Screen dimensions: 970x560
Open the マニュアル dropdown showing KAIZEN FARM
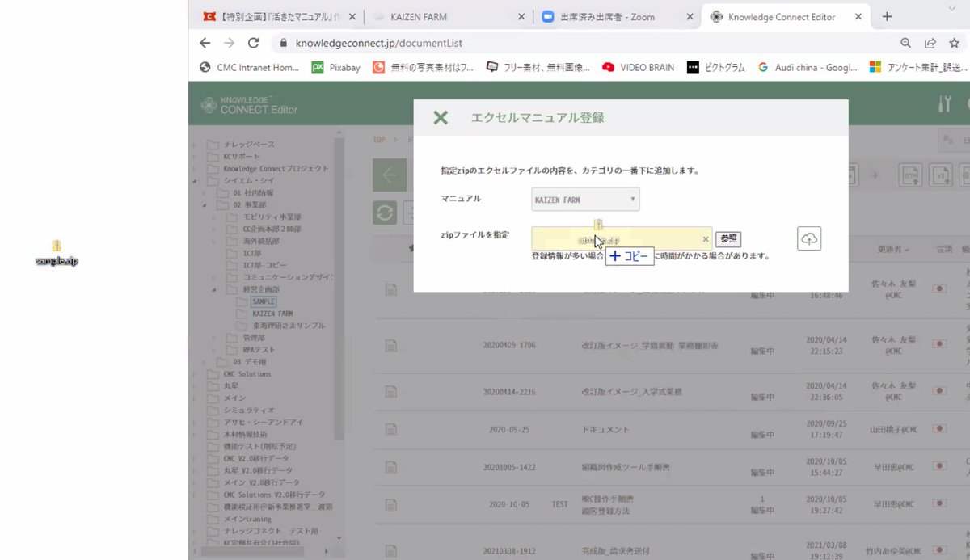pyautogui.click(x=585, y=200)
